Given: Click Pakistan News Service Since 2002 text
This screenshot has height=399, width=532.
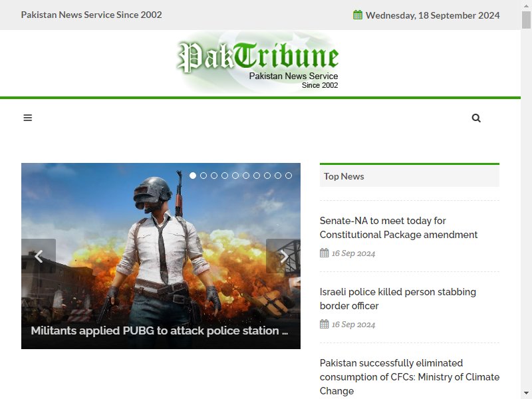Looking at the screenshot, I should click(x=91, y=15).
